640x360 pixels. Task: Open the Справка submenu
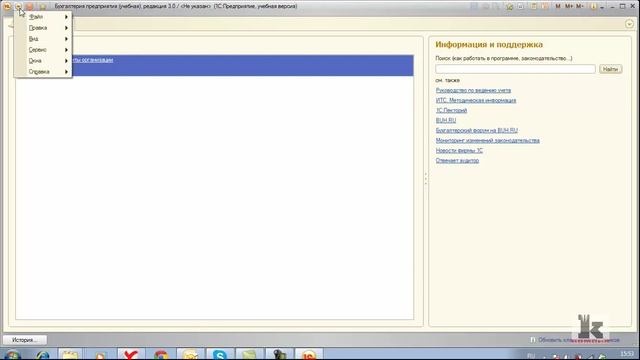43,72
